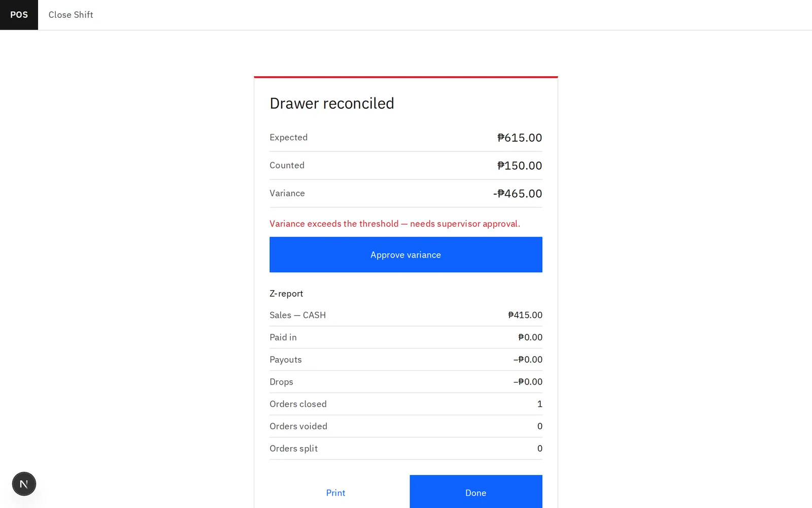
Task: Click the POS logo block
Action: pos(19,15)
